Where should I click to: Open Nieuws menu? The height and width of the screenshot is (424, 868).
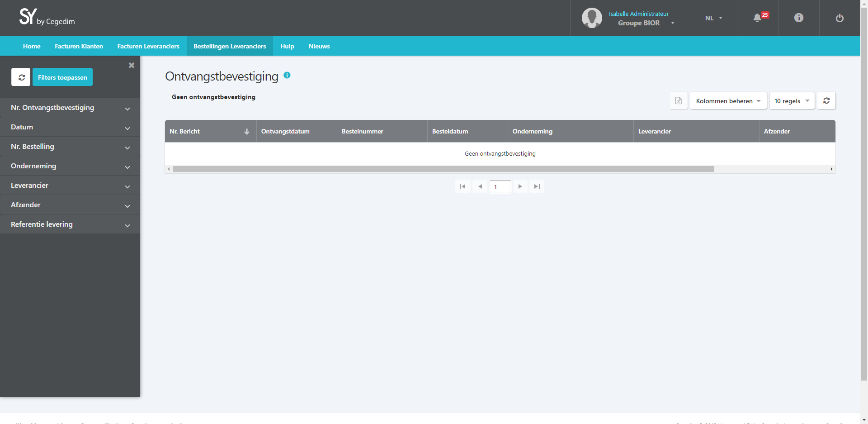coord(319,46)
